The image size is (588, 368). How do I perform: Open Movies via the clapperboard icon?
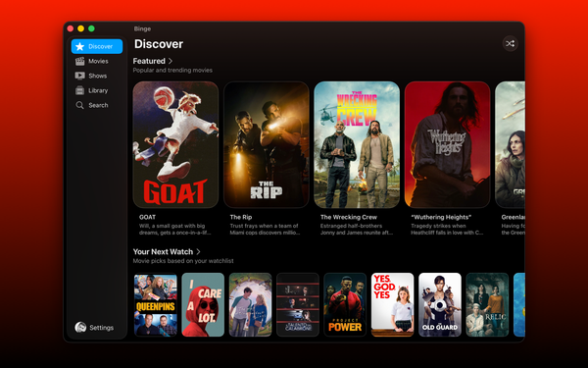pos(80,61)
